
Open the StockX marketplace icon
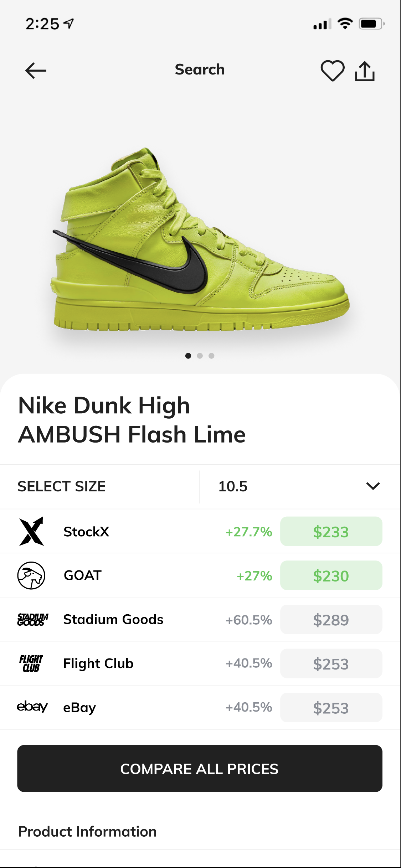click(x=31, y=532)
